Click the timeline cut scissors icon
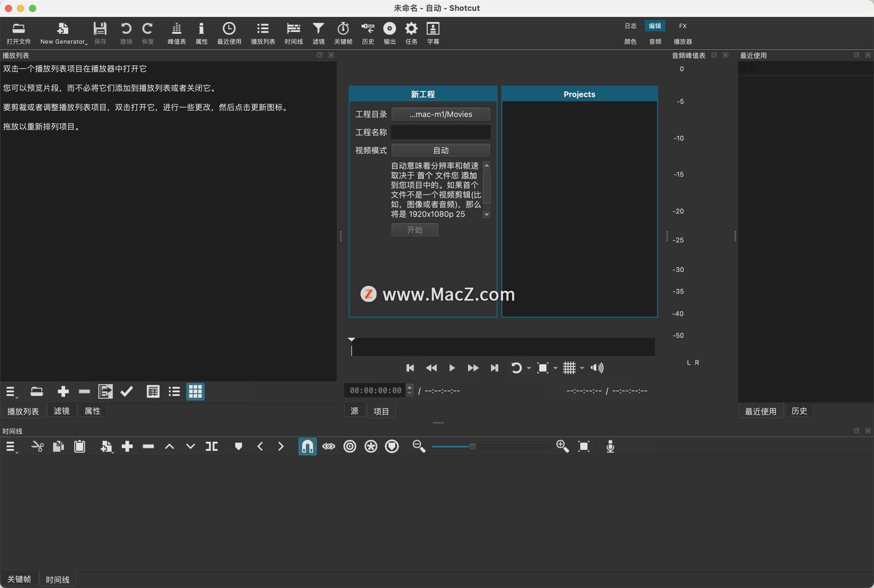874x588 pixels. [37, 446]
